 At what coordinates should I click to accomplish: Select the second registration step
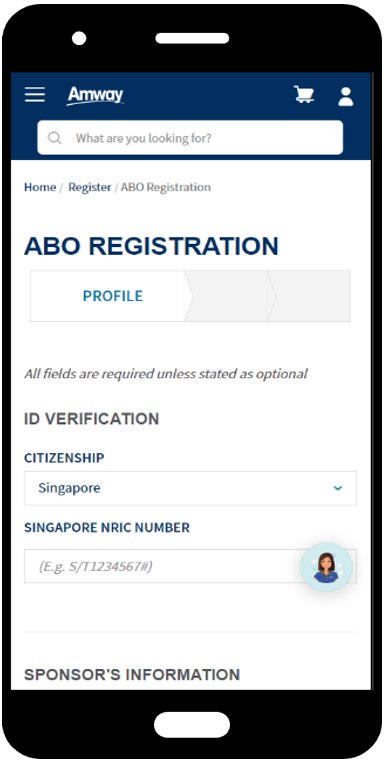point(230,296)
